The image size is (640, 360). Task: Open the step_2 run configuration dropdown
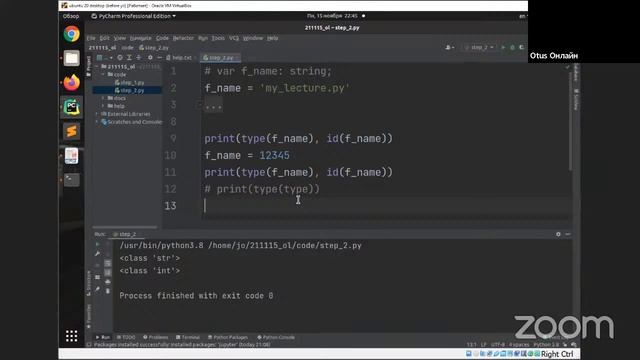pos(479,47)
